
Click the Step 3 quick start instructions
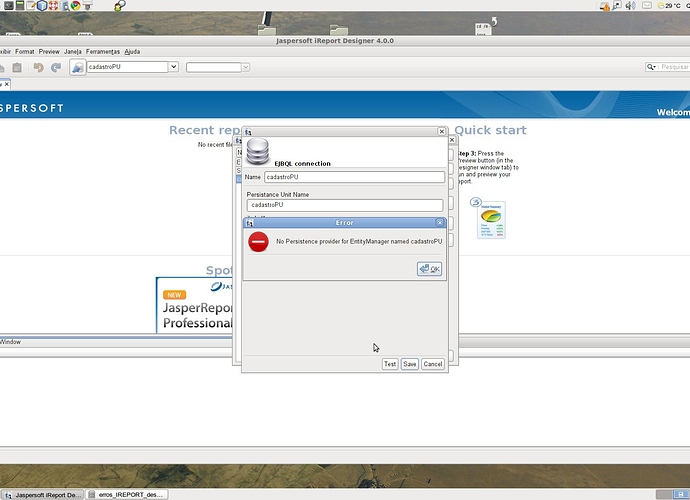point(488,167)
